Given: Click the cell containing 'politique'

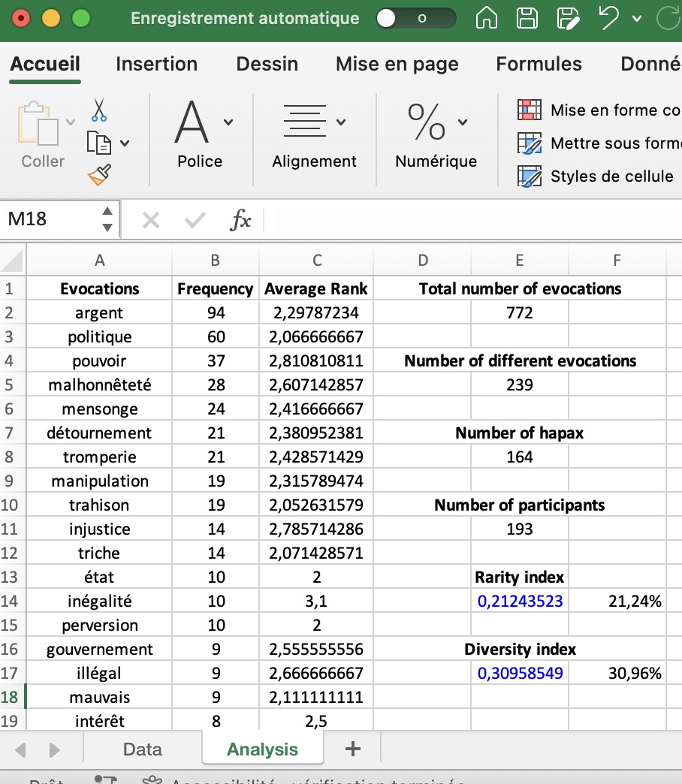Looking at the screenshot, I should click(x=99, y=337).
